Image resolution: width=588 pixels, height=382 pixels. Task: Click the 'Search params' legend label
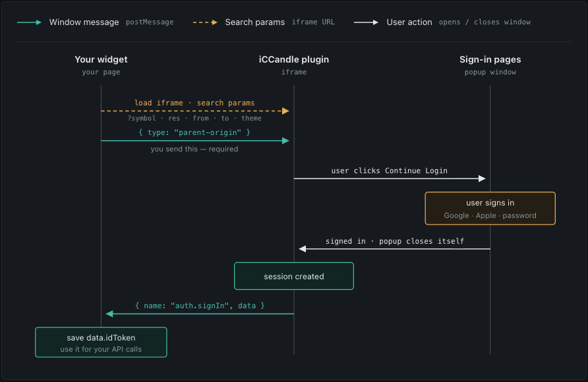click(254, 22)
